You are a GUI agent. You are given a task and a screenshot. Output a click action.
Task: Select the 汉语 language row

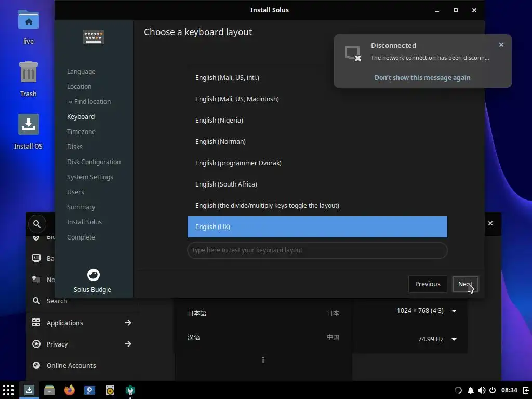point(263,337)
